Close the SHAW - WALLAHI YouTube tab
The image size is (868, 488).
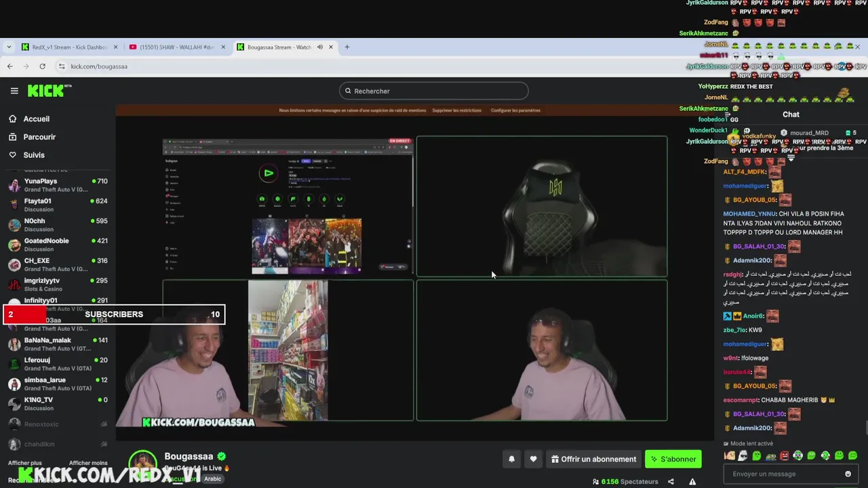223,47
